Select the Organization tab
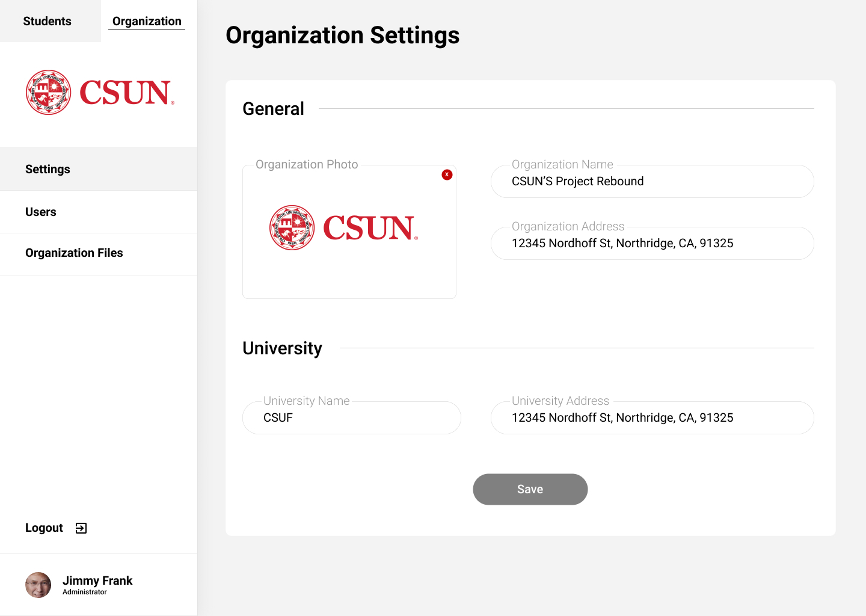The width and height of the screenshot is (866, 616). pos(147,21)
